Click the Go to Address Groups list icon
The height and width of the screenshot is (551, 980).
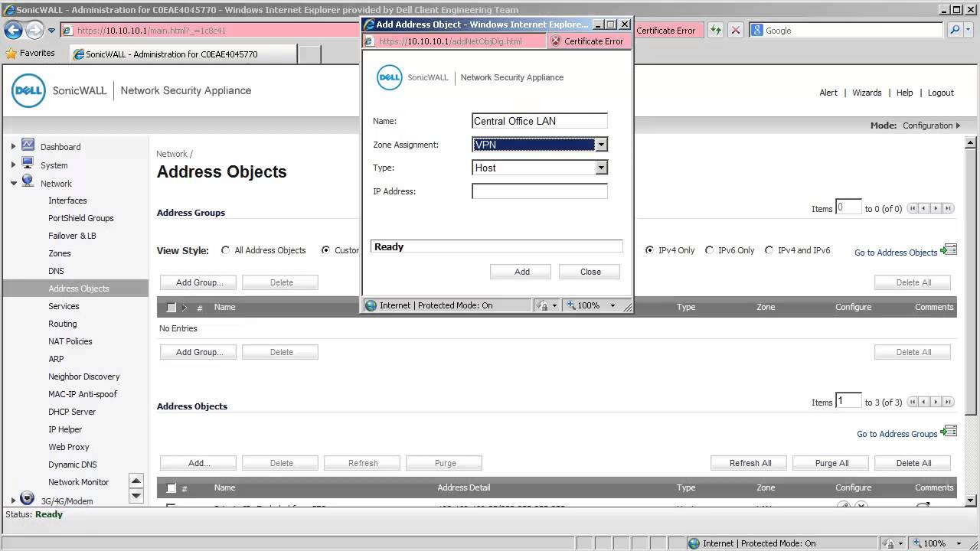(x=949, y=432)
